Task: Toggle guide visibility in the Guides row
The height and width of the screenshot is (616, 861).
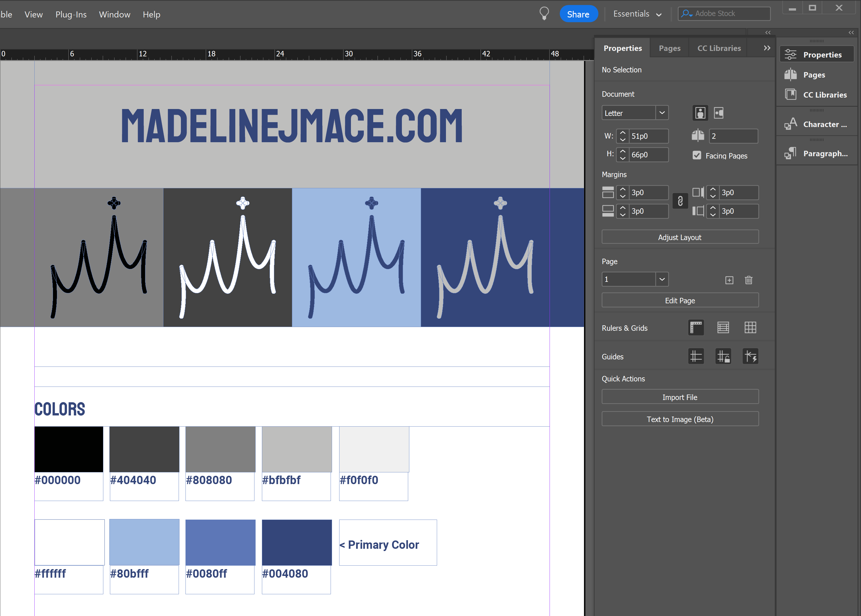Action: (696, 356)
